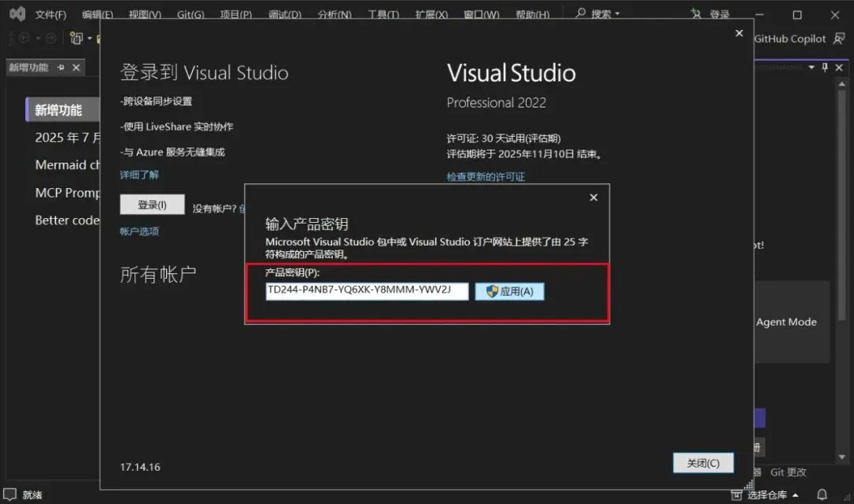Open the 选择仓库 selector
Image resolution: width=854 pixels, height=504 pixels.
pyautogui.click(x=773, y=495)
